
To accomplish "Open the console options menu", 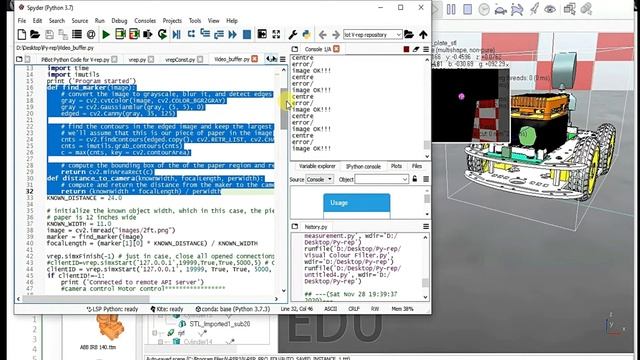I will click(426, 49).
